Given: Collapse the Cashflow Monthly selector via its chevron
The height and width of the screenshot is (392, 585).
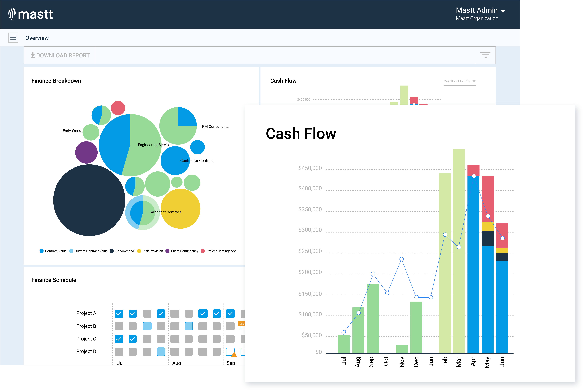Looking at the screenshot, I should pos(474,81).
